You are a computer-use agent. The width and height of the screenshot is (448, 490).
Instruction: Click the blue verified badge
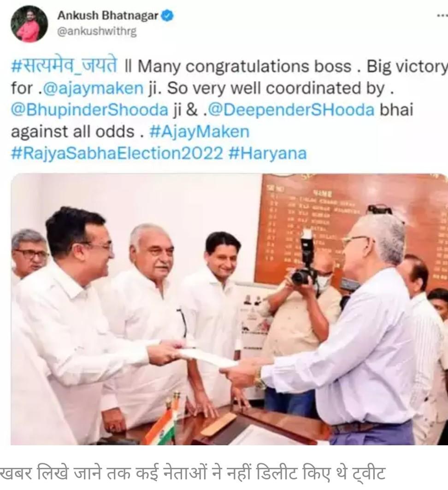[167, 16]
